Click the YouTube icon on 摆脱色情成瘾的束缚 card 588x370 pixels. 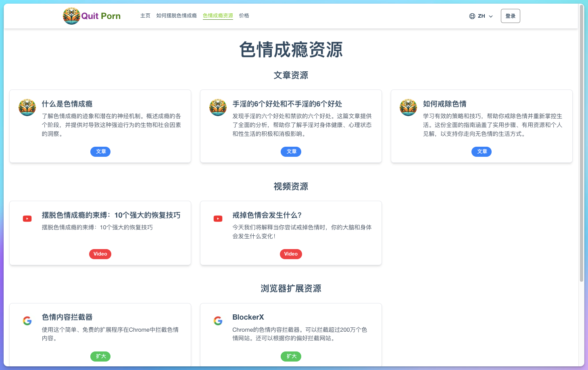coord(27,218)
